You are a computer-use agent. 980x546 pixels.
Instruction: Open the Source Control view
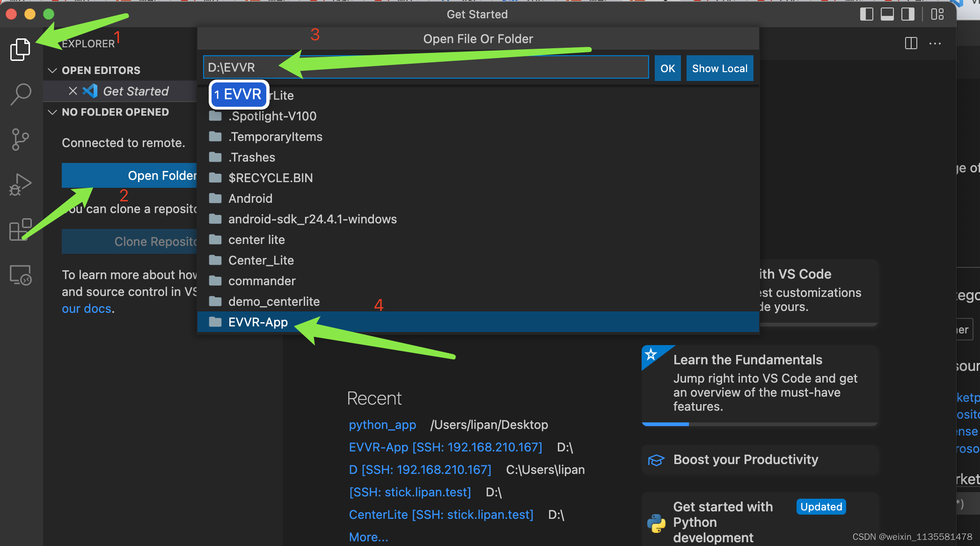[20, 139]
